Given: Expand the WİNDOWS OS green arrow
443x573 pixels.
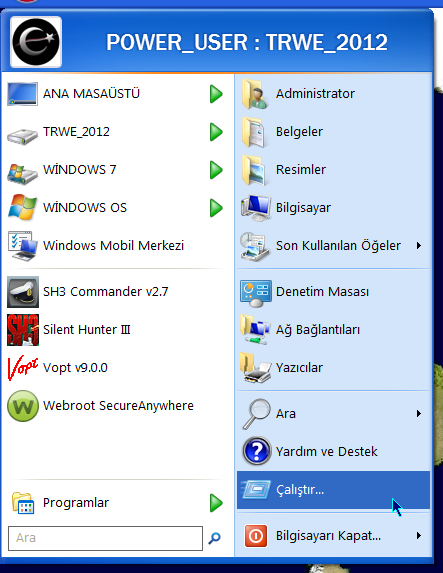Looking at the screenshot, I should 216,208.
